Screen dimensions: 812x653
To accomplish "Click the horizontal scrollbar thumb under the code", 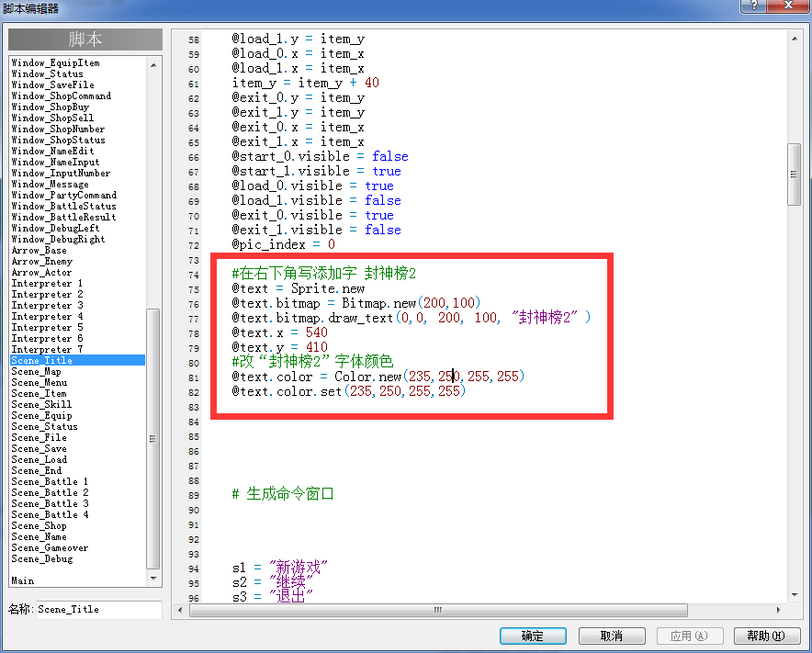I will [x=438, y=610].
